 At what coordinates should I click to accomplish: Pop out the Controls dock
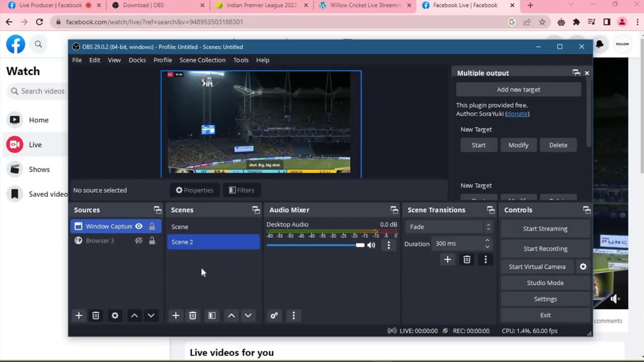(x=587, y=210)
